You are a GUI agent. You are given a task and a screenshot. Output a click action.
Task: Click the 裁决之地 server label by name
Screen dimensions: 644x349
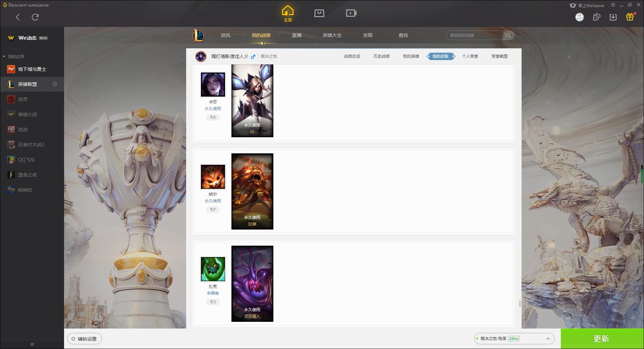coord(269,56)
